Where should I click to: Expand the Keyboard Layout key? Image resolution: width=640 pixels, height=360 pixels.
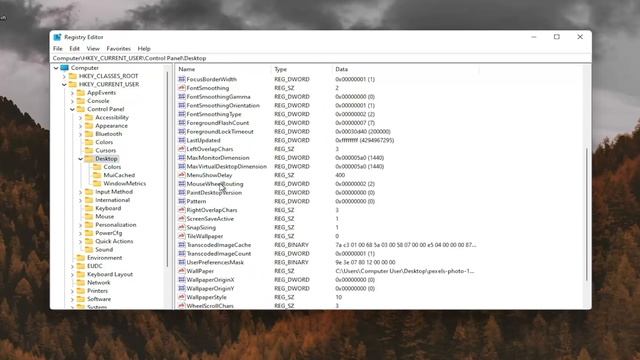point(72,274)
